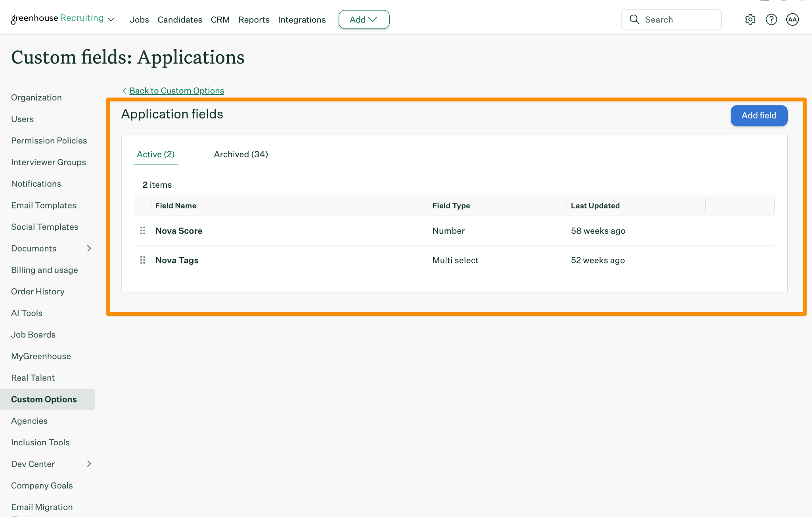Open the CRM menu
The width and height of the screenshot is (812, 517).
point(220,19)
